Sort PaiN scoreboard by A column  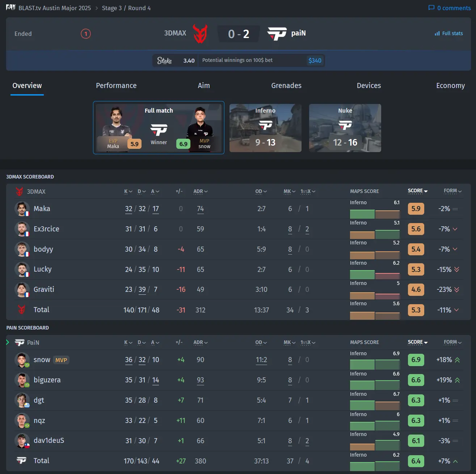click(x=155, y=342)
